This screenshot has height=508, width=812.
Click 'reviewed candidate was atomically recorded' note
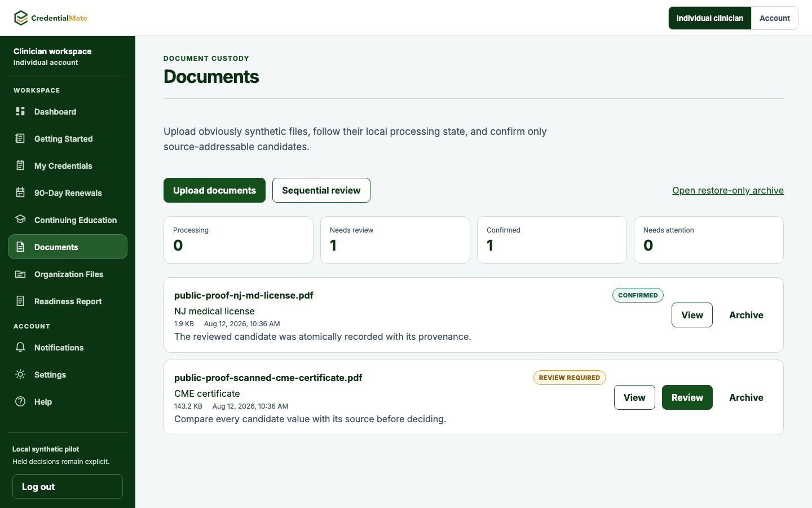[323, 336]
